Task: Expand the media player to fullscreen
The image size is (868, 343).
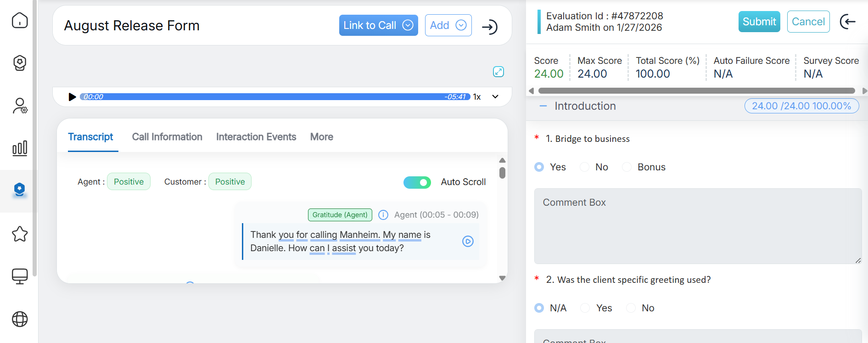Action: 498,72
